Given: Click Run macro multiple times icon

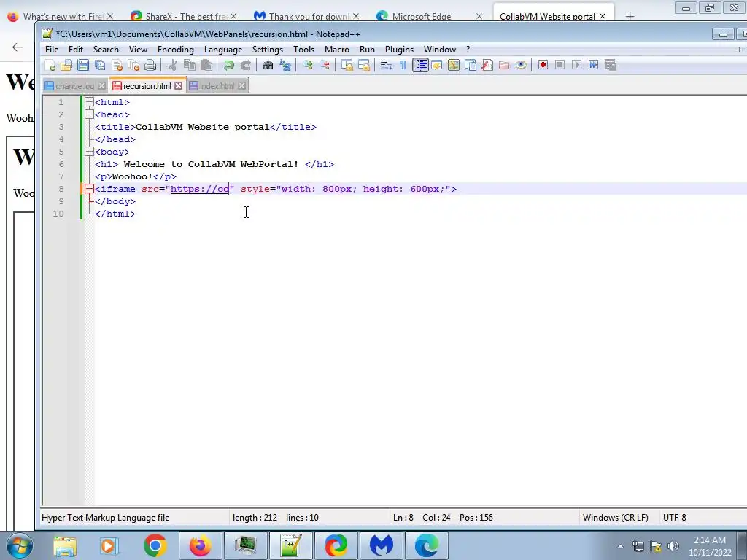Looking at the screenshot, I should coord(594,65).
